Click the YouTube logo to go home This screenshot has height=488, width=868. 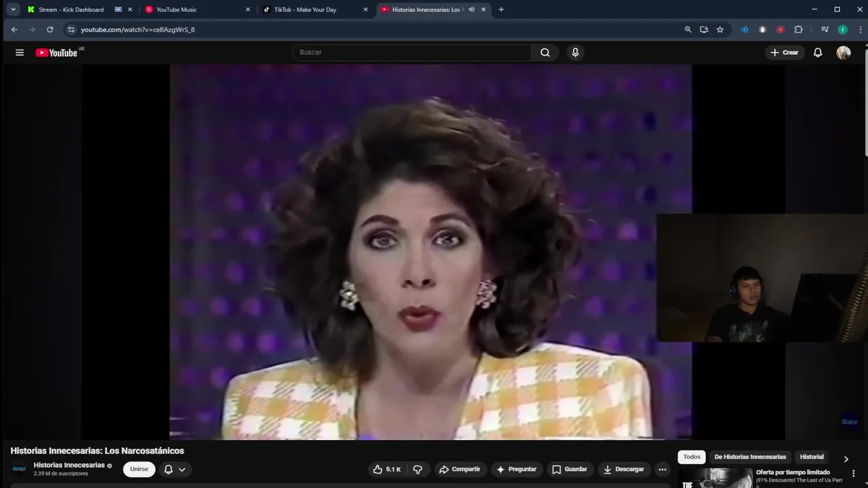coord(57,53)
